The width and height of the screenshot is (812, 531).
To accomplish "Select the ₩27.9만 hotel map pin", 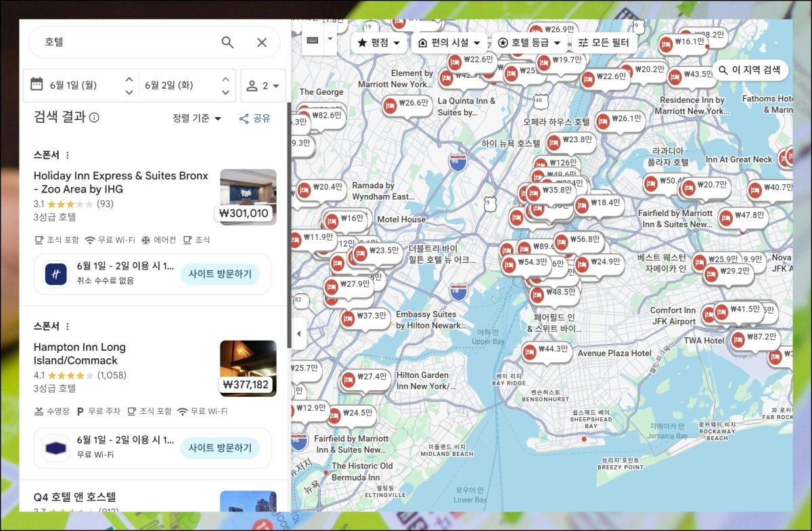I will pos(348,285).
